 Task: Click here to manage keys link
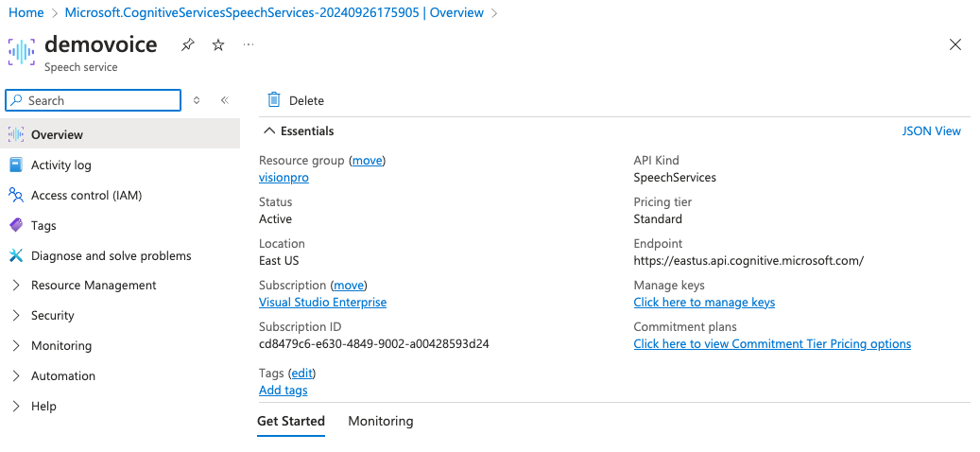click(x=704, y=303)
